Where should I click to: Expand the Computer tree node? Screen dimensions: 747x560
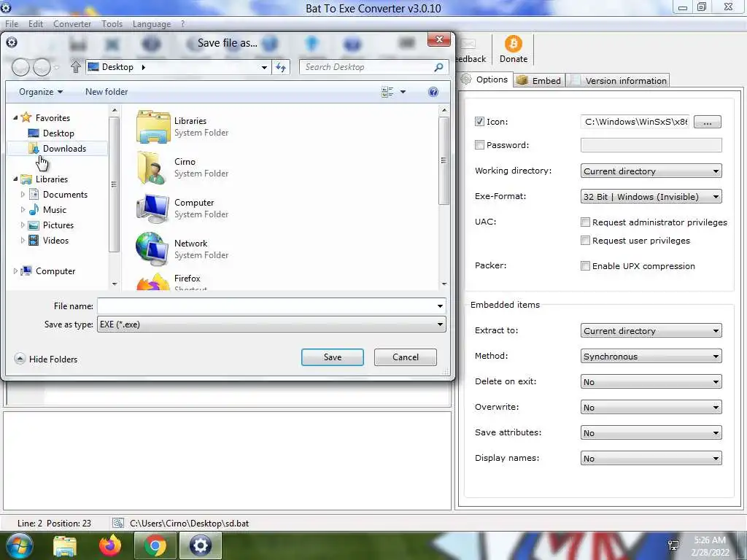coord(15,271)
